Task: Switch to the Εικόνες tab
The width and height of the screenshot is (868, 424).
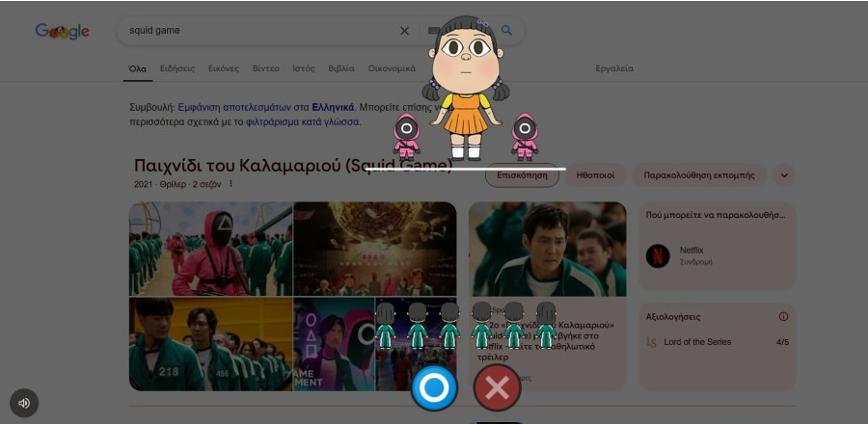Action: click(x=224, y=68)
